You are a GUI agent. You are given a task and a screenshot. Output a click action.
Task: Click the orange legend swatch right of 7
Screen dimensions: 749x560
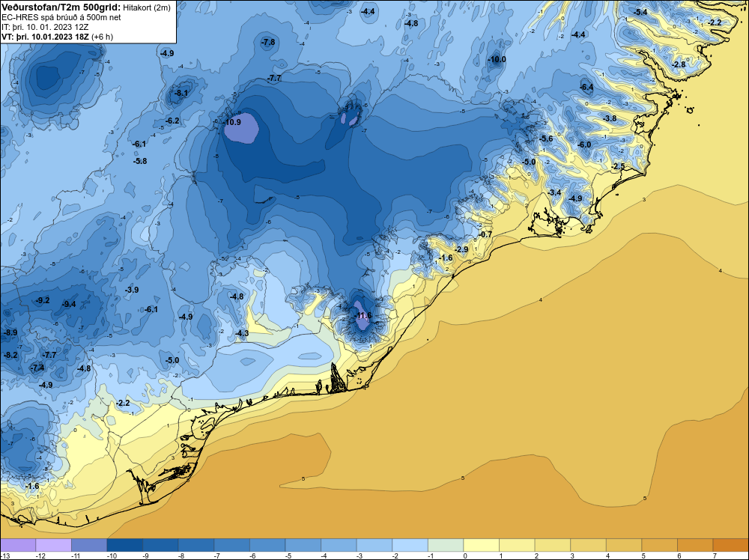click(x=731, y=545)
